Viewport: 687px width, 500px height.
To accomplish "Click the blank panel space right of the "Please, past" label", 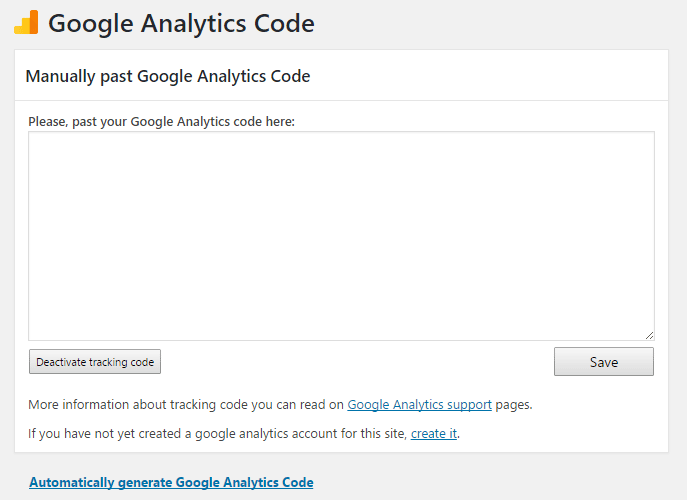I will [x=478, y=121].
